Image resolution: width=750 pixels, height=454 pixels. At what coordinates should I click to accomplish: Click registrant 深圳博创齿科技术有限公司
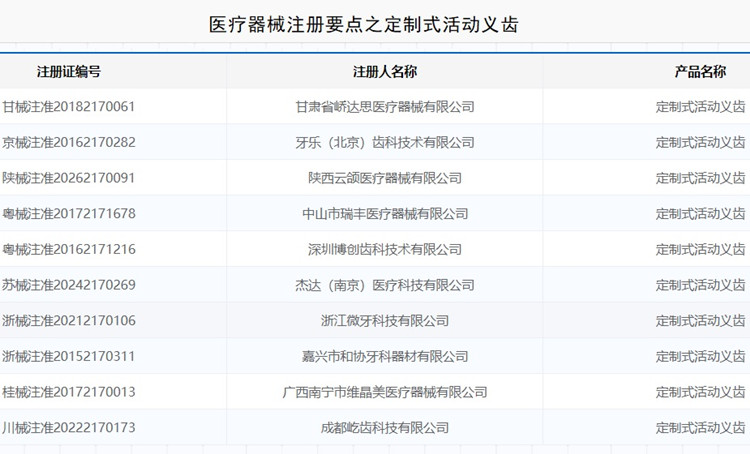click(x=385, y=249)
